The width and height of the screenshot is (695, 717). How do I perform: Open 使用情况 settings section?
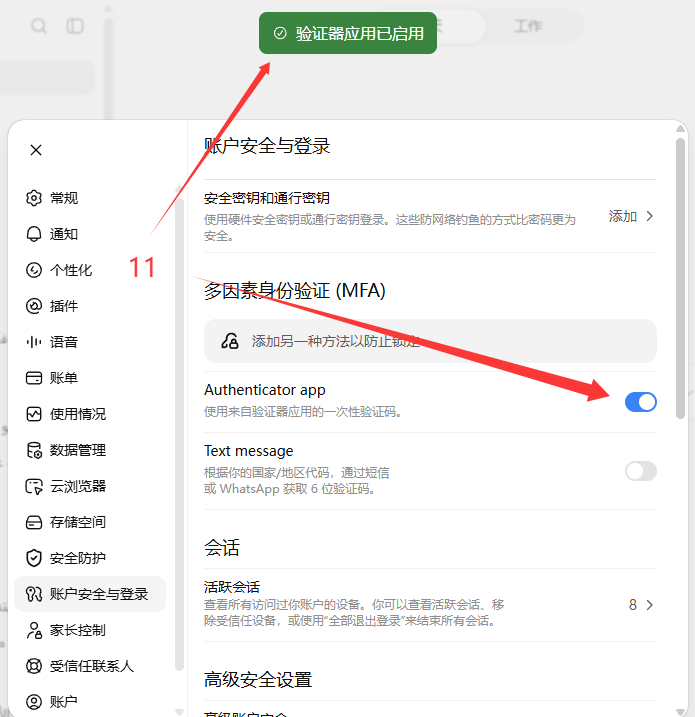click(90, 414)
